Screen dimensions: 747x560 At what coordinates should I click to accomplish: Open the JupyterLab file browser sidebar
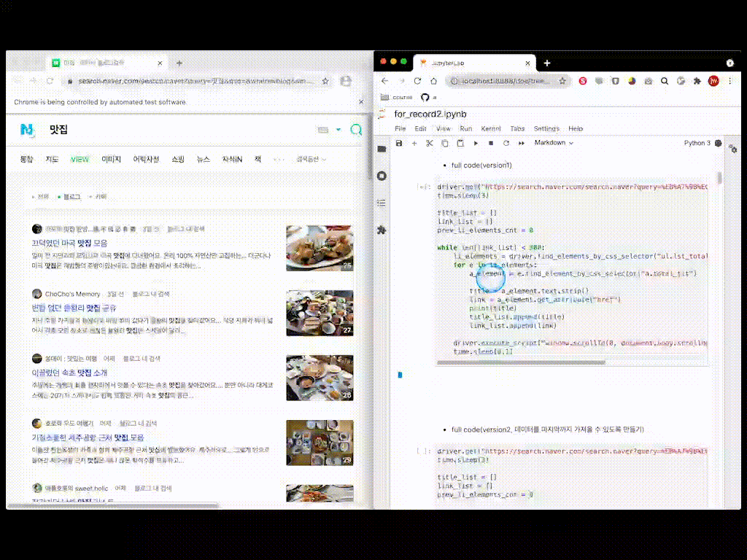382,149
